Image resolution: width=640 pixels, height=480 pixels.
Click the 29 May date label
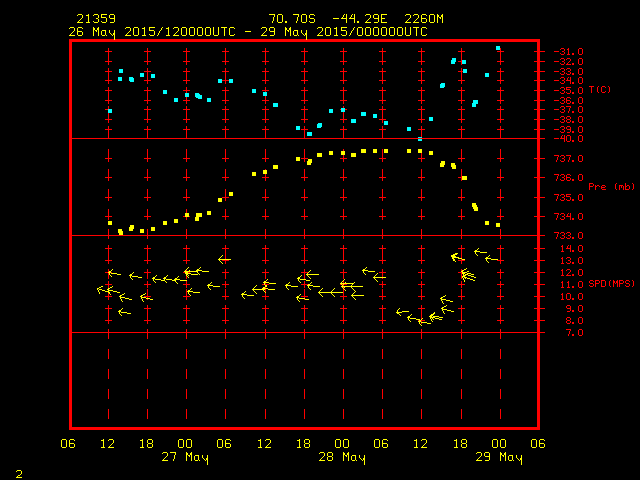[499, 457]
